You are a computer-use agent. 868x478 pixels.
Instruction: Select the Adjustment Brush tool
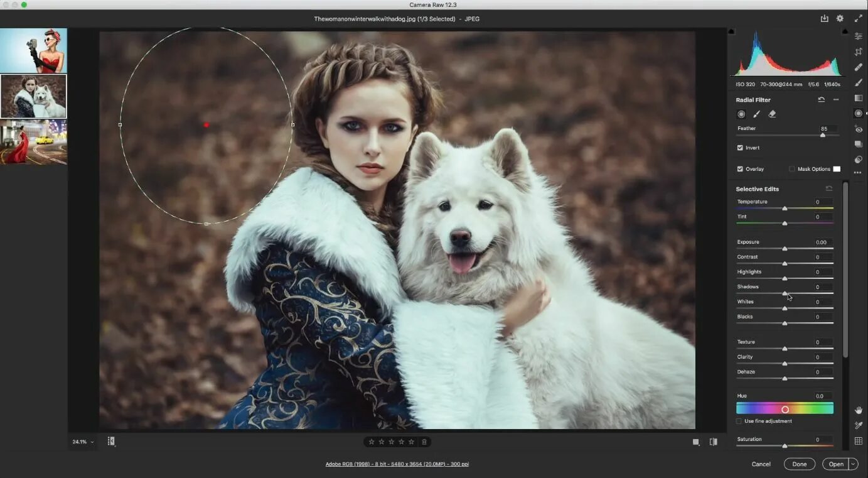859,82
